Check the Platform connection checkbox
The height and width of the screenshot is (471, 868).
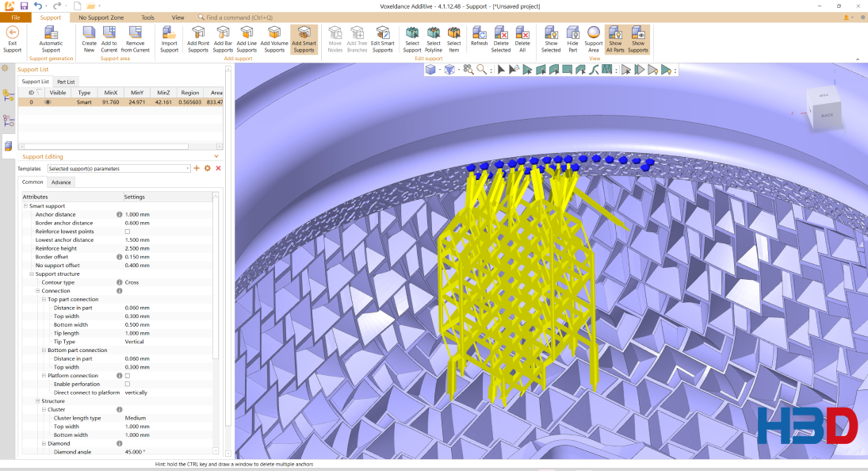pyautogui.click(x=128, y=376)
